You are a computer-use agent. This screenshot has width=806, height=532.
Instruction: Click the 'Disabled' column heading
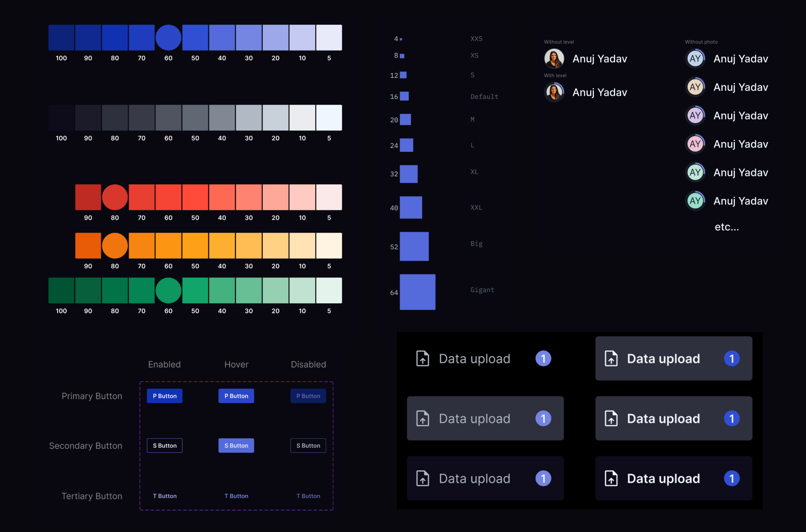tap(308, 364)
